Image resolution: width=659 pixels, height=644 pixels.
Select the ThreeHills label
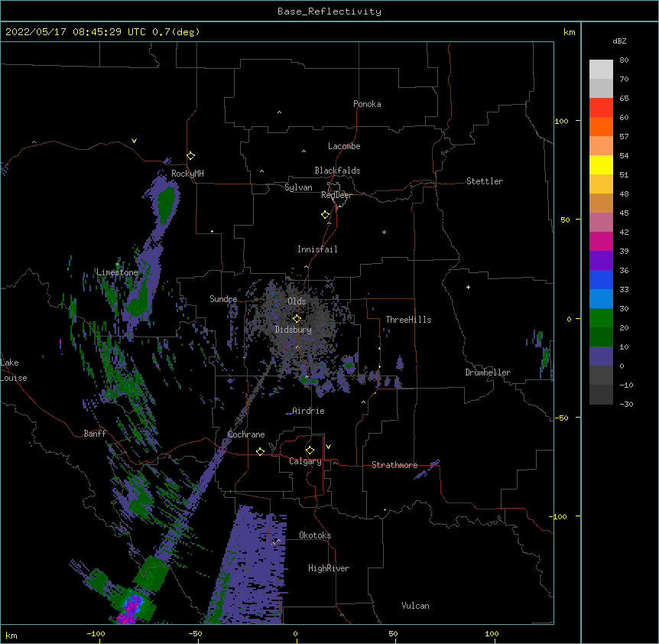[x=408, y=320]
